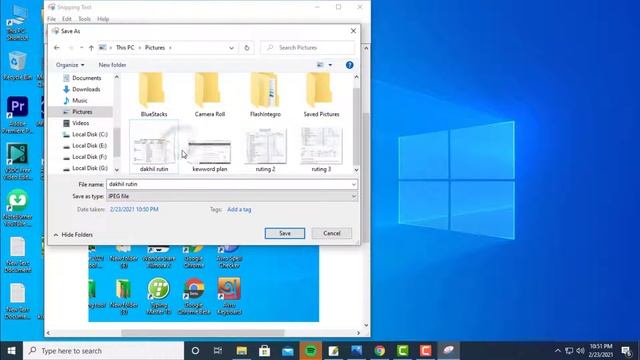Open Spotify from taskbar

coord(311,351)
